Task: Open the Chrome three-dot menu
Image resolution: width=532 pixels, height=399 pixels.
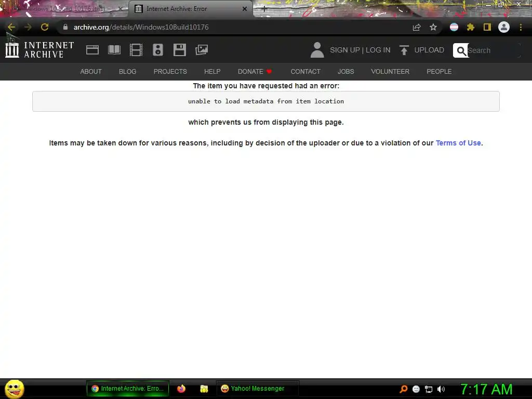Action: pos(521,27)
